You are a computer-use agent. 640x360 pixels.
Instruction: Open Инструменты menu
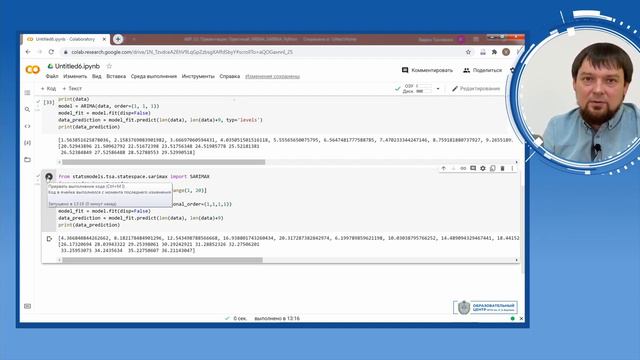[198, 76]
